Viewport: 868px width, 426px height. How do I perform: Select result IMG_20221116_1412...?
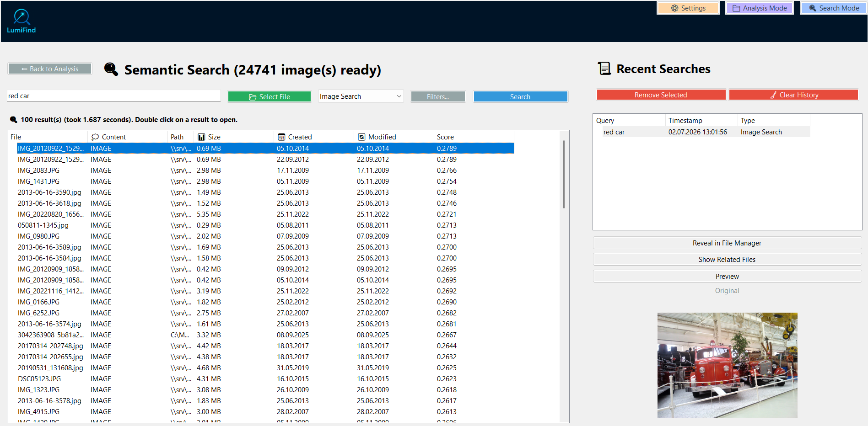[x=265, y=291]
